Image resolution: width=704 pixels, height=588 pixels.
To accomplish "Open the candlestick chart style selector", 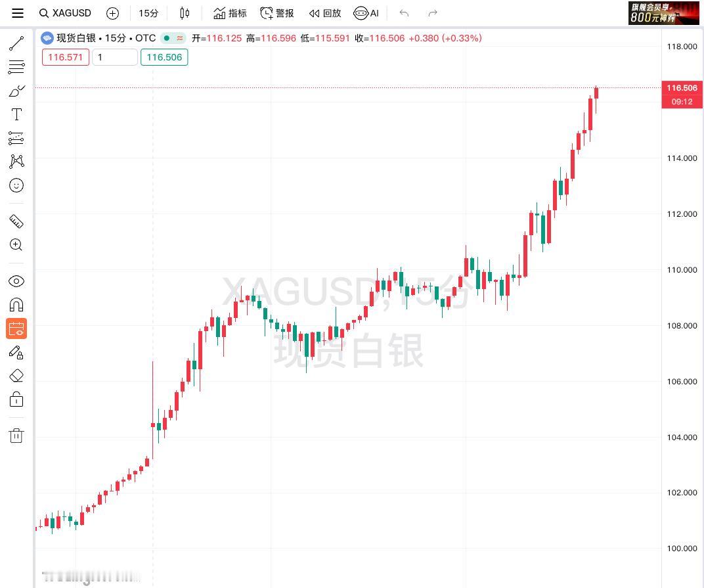I will tap(185, 14).
